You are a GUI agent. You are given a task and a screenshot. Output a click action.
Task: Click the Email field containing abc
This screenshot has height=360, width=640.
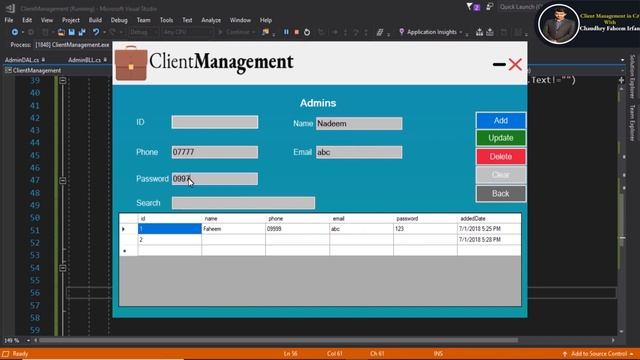click(359, 152)
